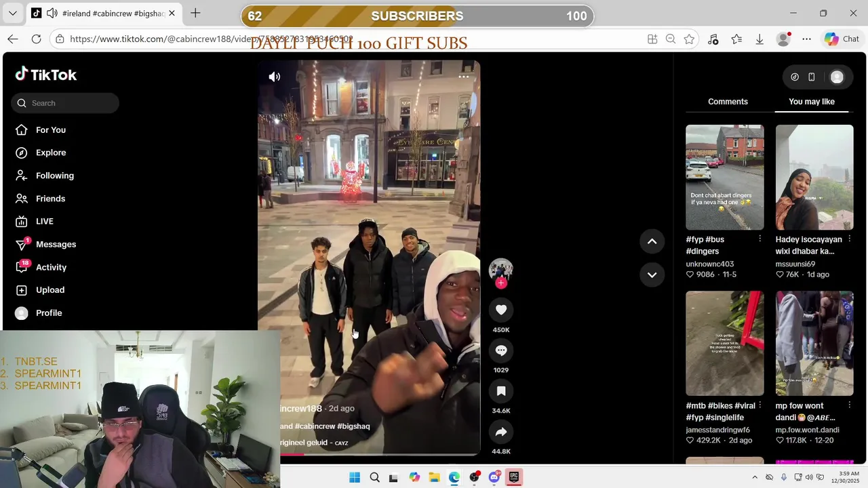
Task: Open Copilot Chat button
Action: (842, 39)
